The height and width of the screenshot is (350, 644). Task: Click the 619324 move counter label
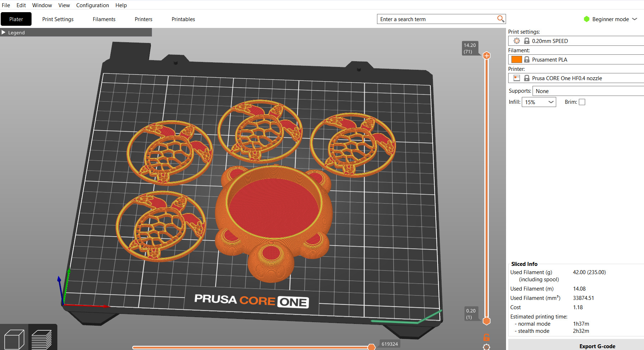tap(390, 344)
